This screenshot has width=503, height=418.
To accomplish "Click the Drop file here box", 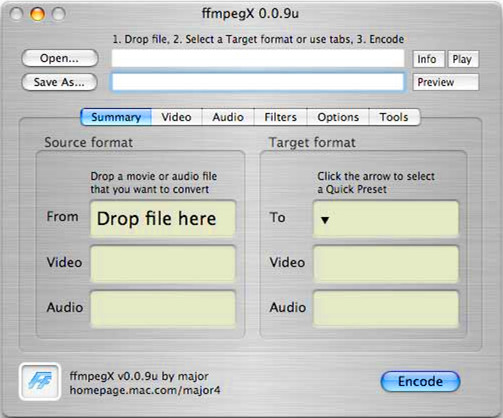I will [163, 219].
